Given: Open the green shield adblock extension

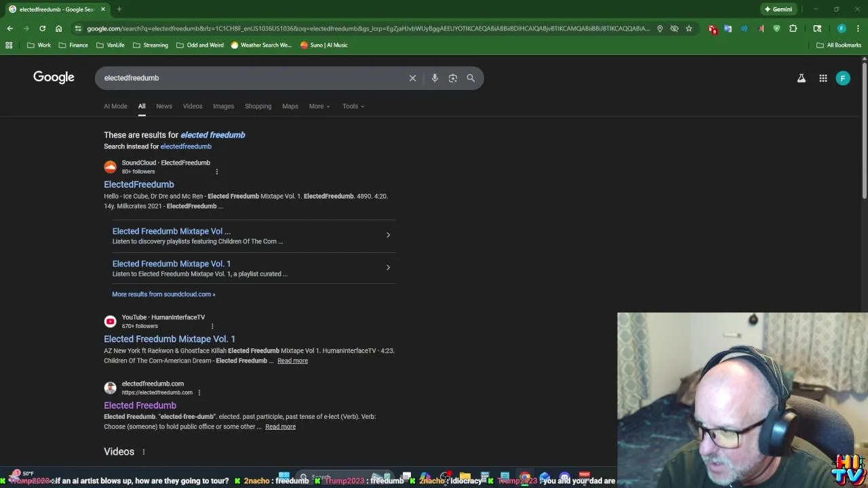Looking at the screenshot, I should [x=776, y=28].
